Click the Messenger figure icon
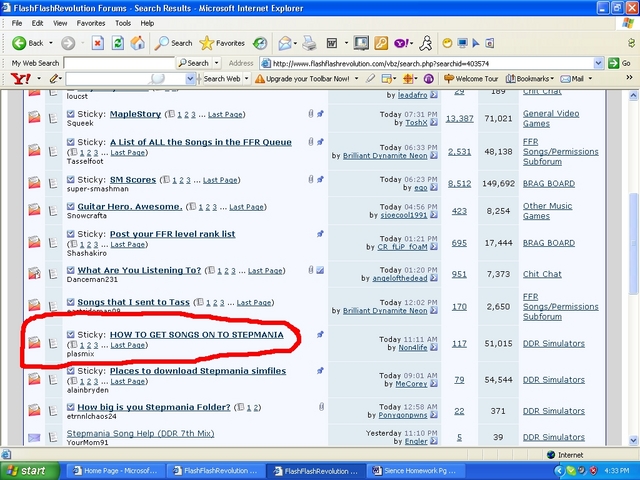 pyautogui.click(x=426, y=43)
